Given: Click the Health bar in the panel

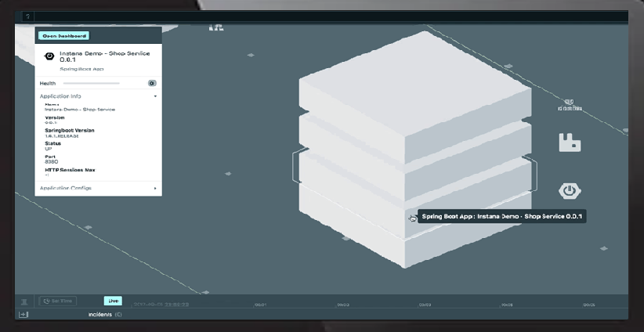Looking at the screenshot, I should tap(92, 83).
